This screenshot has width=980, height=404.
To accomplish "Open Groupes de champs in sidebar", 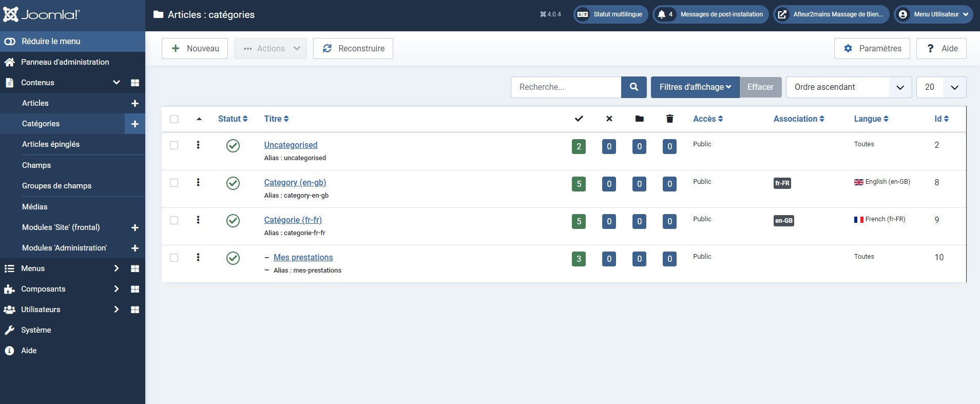I will 56,186.
